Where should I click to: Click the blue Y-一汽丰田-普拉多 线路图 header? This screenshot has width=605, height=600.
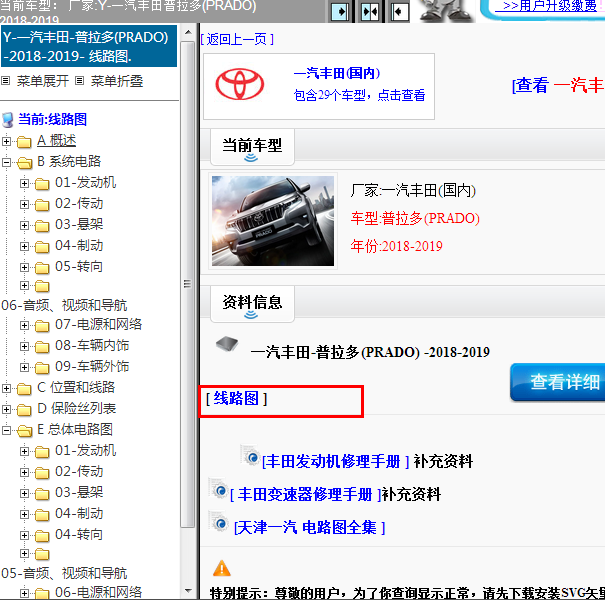click(x=89, y=46)
